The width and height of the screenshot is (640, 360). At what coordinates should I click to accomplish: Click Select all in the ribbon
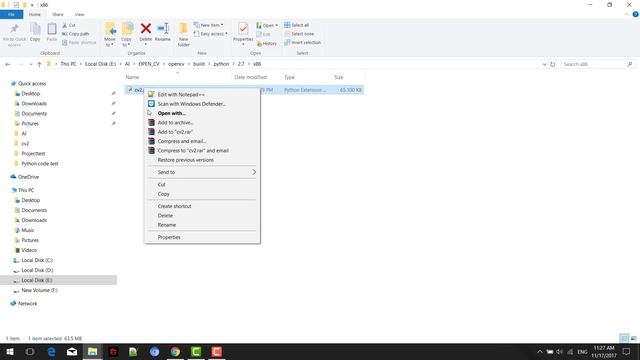(x=296, y=25)
